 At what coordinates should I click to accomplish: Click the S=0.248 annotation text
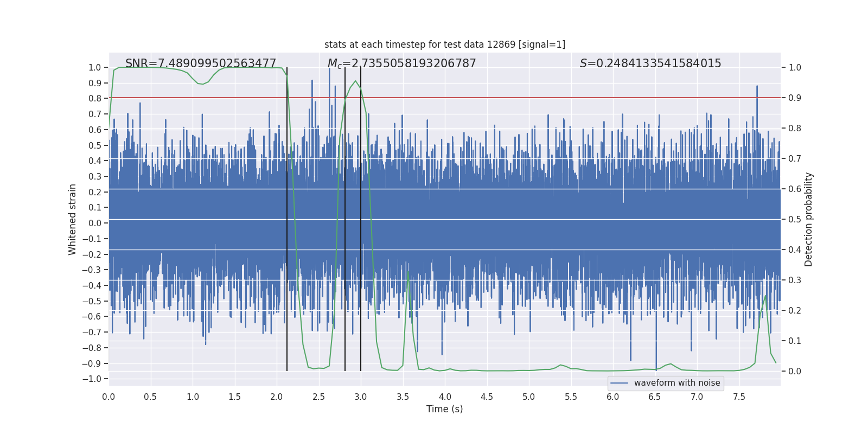point(650,63)
